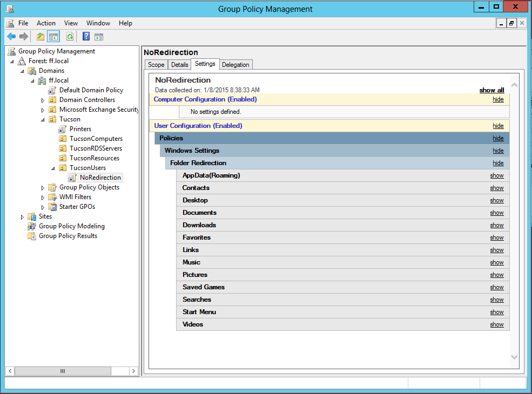Click the Group Policy Management root icon
This screenshot has height=394, width=532.
point(11,51)
